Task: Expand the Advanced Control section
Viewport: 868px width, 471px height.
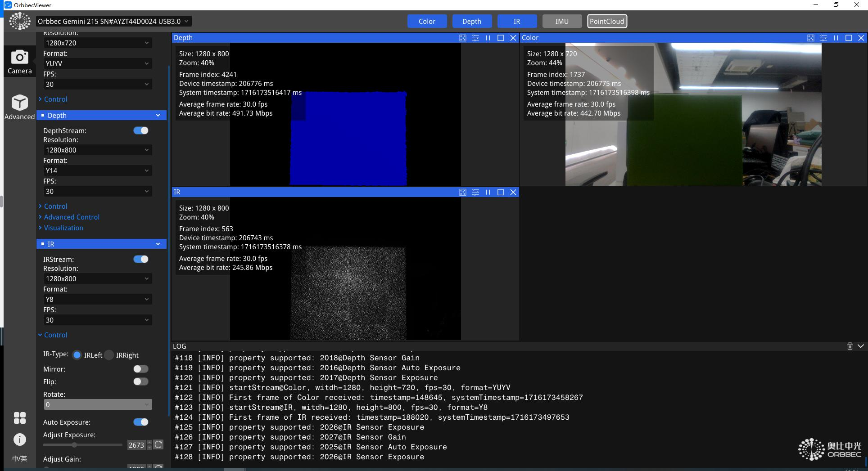Action: (72, 217)
